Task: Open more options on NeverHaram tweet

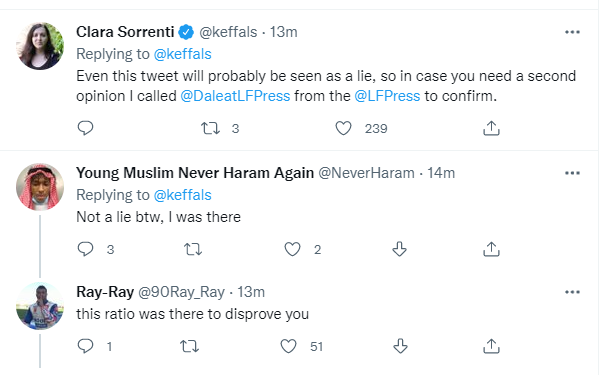Action: click(572, 173)
